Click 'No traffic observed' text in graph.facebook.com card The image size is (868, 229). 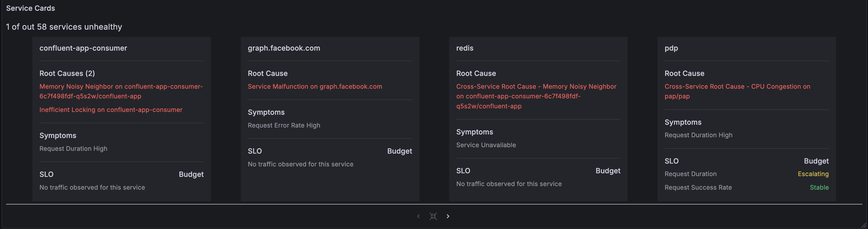(300, 164)
